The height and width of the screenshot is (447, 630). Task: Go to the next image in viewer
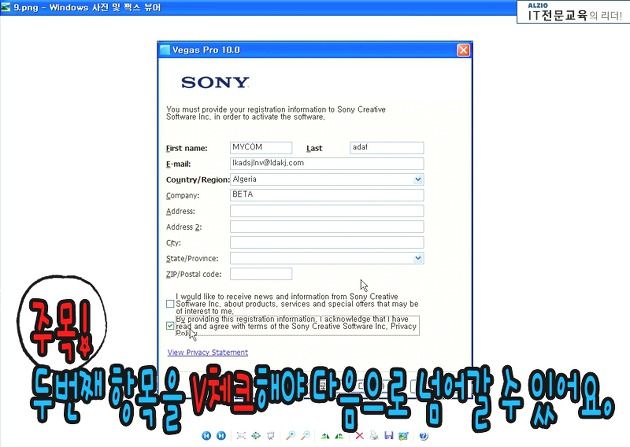pyautogui.click(x=221, y=436)
